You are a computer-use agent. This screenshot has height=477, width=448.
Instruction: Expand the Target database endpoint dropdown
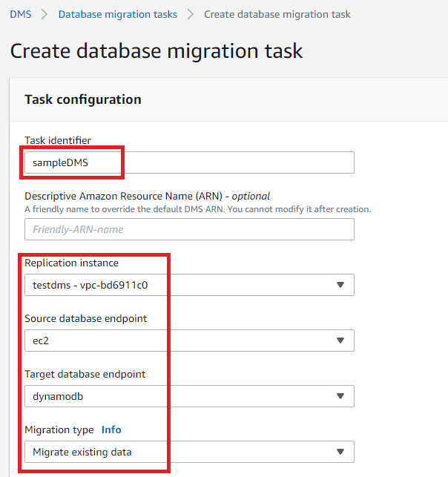click(189, 396)
